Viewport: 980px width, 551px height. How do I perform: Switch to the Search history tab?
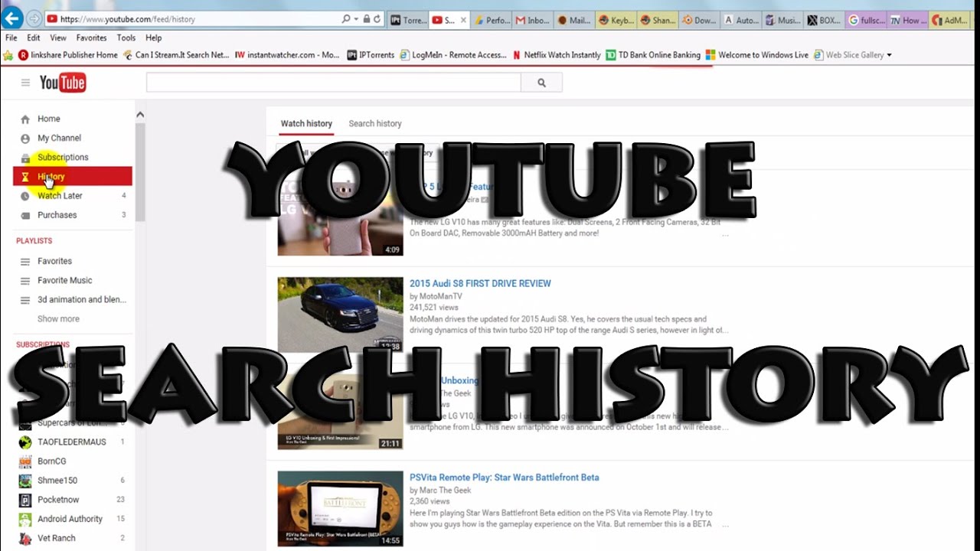click(x=375, y=123)
